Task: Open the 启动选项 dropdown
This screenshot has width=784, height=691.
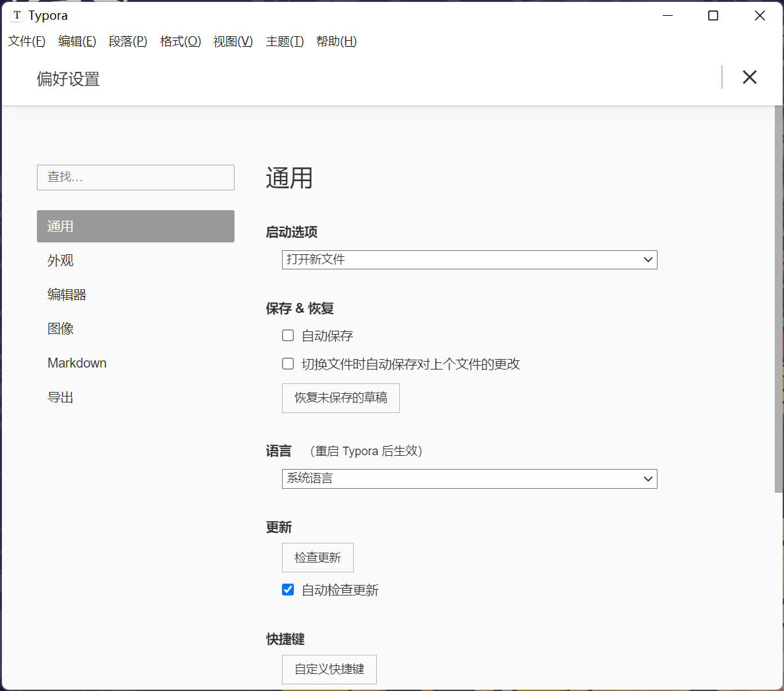Action: pyautogui.click(x=469, y=260)
